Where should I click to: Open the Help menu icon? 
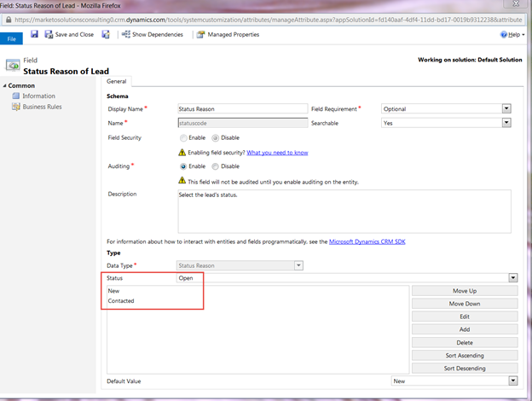[504, 34]
